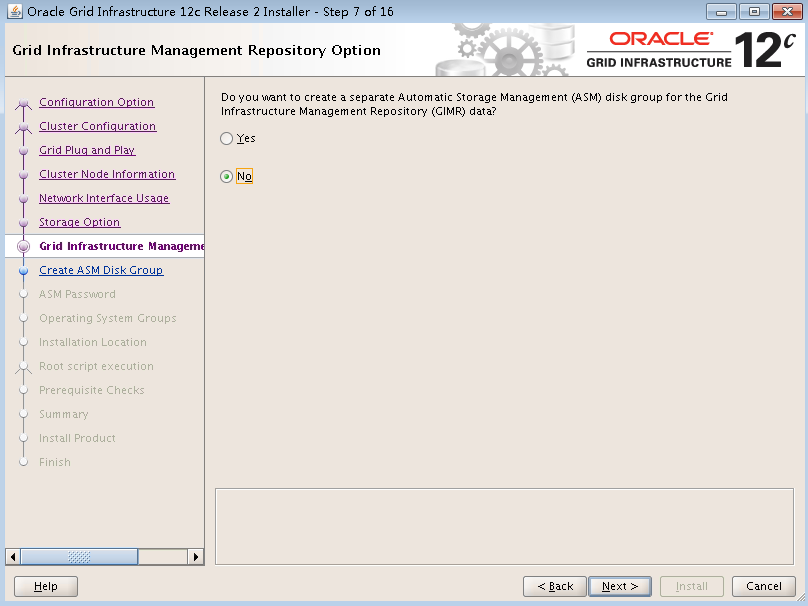This screenshot has width=808, height=606.
Task: Click the Cancel button
Action: click(x=764, y=586)
